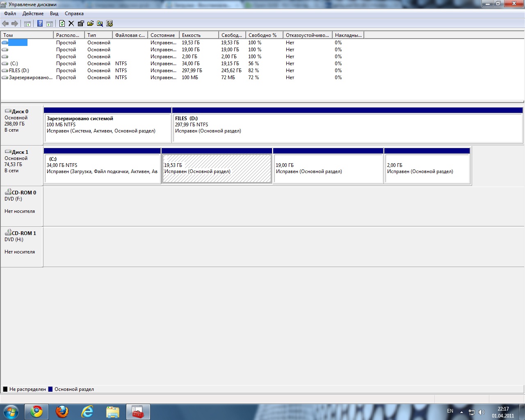Click the Back arrow in the toolbar
The width and height of the screenshot is (525, 420).
pyautogui.click(x=5, y=24)
